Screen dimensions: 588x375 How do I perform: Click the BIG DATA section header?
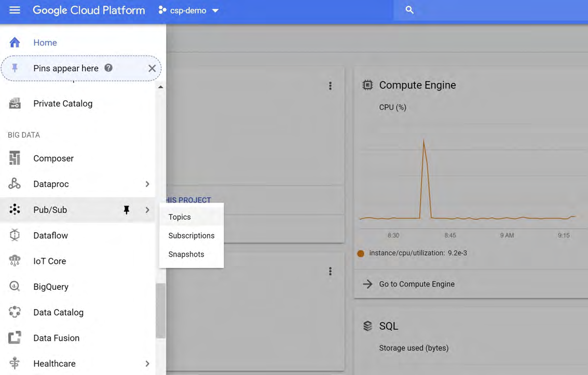tap(24, 135)
